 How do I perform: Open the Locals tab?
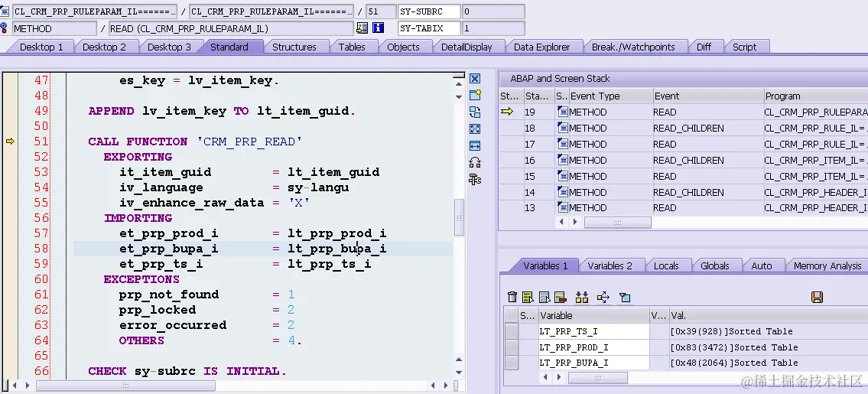click(666, 266)
